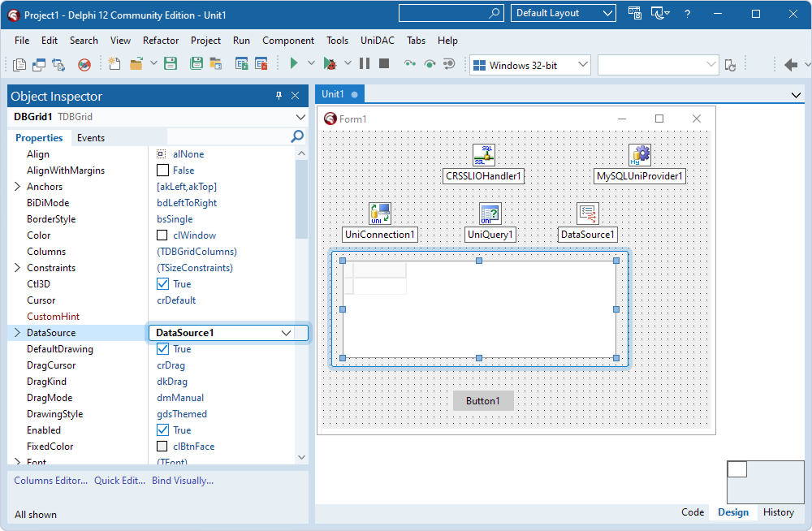This screenshot has height=531, width=812.
Task: Open the DBGrid1 component selector dropdown
Action: 300,117
